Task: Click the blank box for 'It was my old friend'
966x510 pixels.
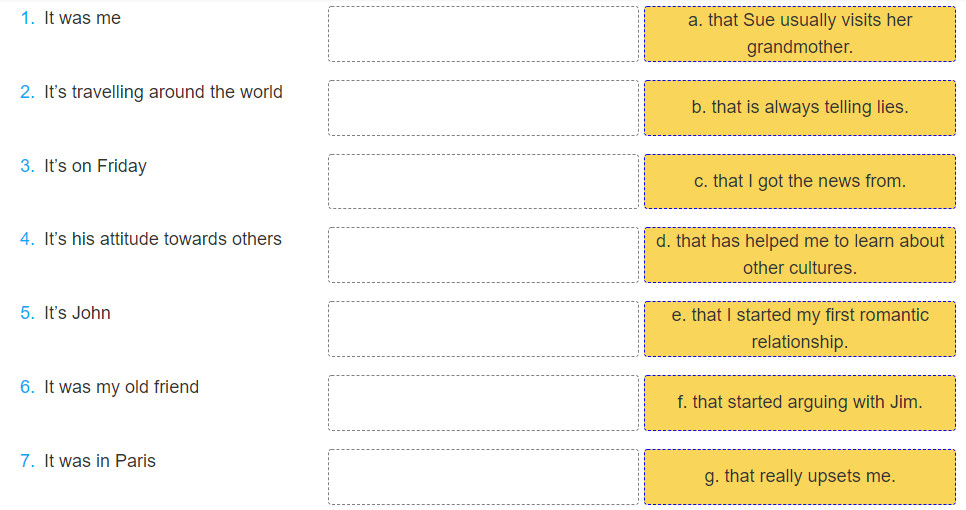Action: [x=483, y=403]
